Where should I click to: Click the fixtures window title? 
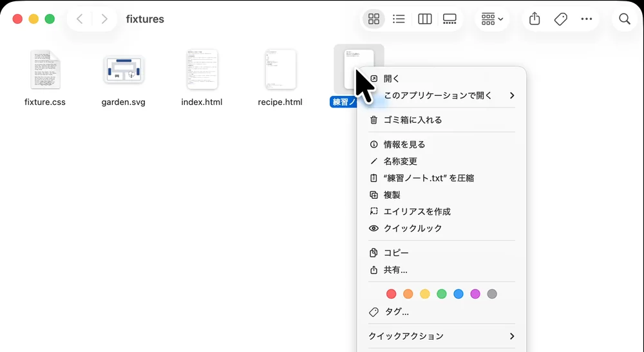[x=145, y=19]
